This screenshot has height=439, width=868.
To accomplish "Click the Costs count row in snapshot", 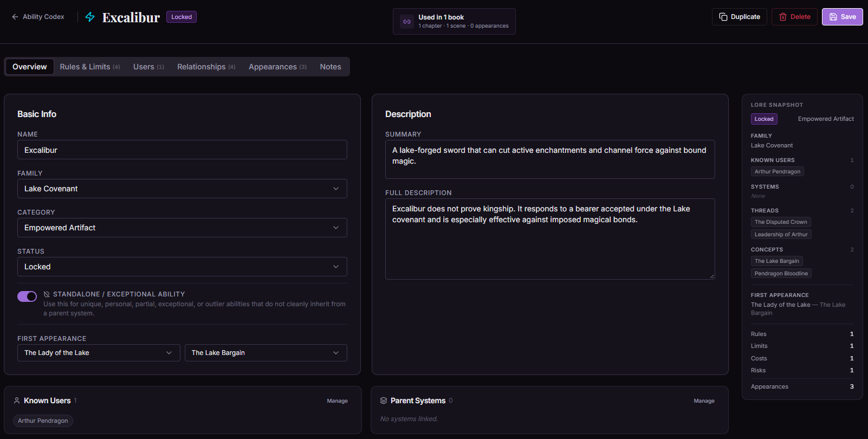I will click(x=802, y=358).
